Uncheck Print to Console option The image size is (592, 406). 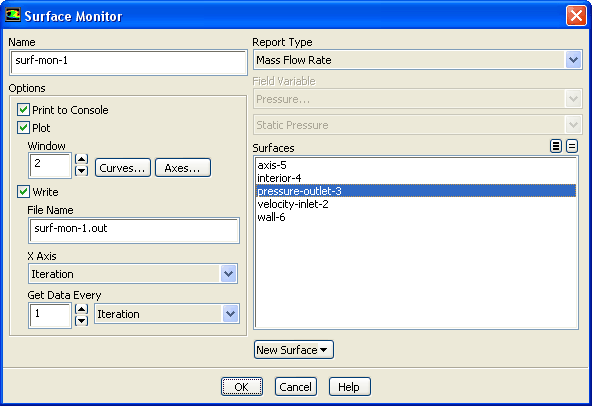pos(23,110)
